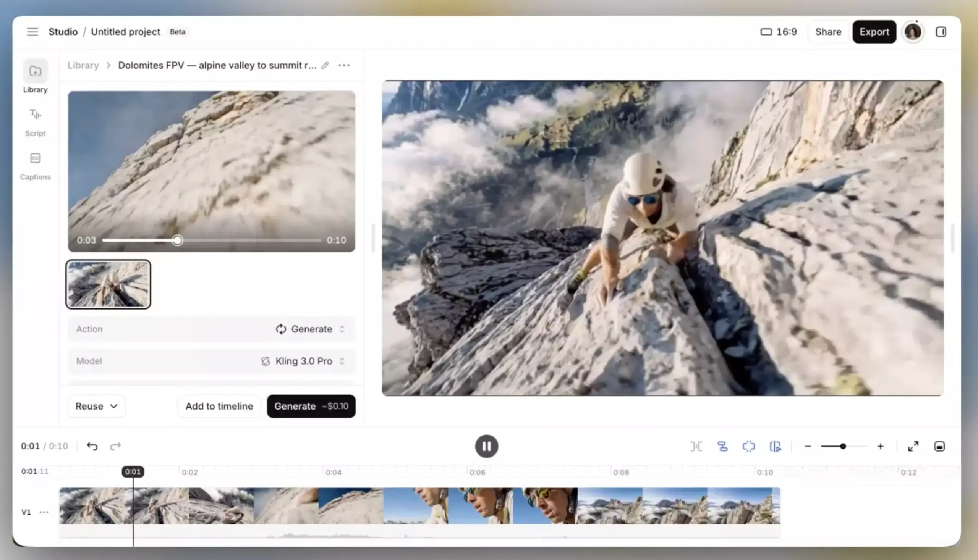978x560 pixels.
Task: Click Add to timeline
Action: (x=219, y=406)
